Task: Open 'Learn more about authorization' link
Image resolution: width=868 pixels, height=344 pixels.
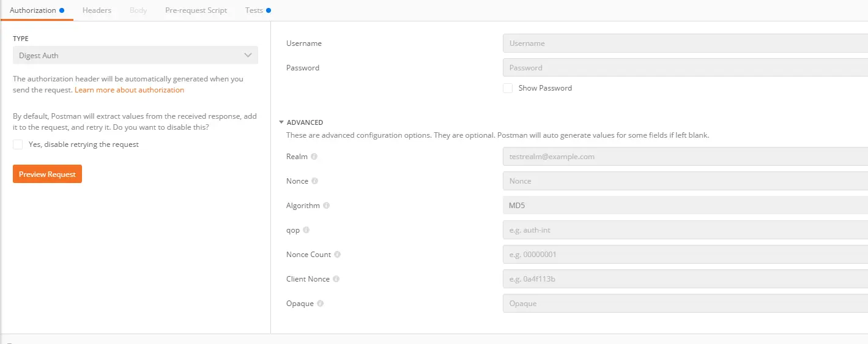Action: click(129, 90)
